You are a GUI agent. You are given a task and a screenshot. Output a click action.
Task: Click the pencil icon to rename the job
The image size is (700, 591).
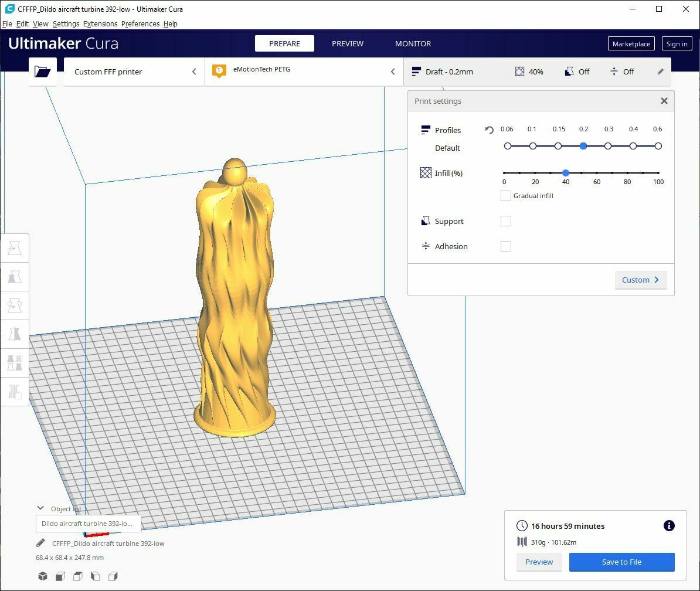point(40,543)
